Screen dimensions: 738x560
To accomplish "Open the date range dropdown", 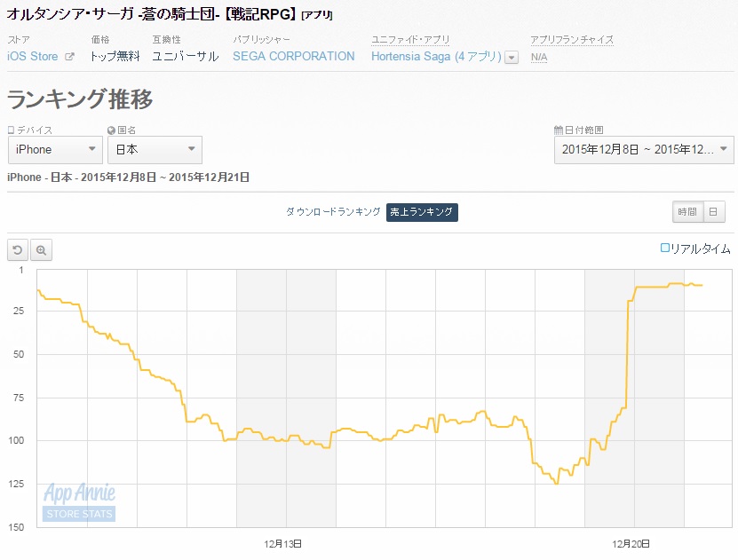I will point(644,149).
